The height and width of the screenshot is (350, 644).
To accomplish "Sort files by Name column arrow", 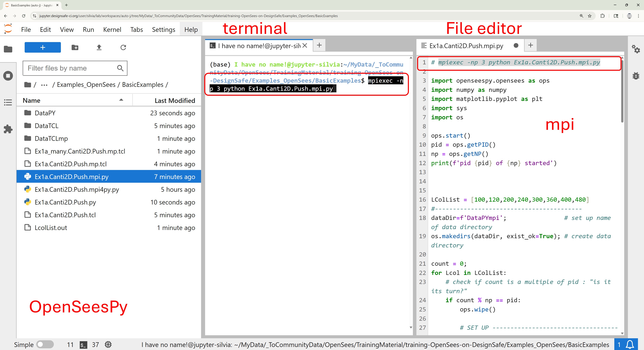I will tap(121, 100).
